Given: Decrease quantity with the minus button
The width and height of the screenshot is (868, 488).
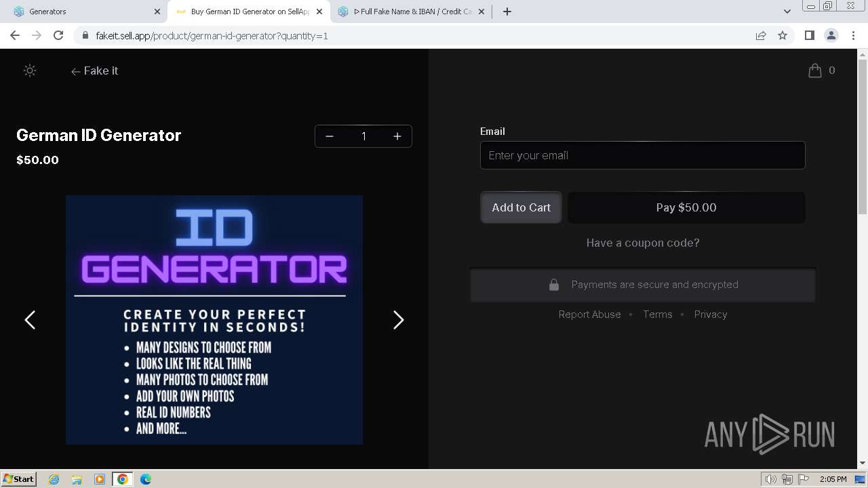Looking at the screenshot, I should (x=330, y=136).
